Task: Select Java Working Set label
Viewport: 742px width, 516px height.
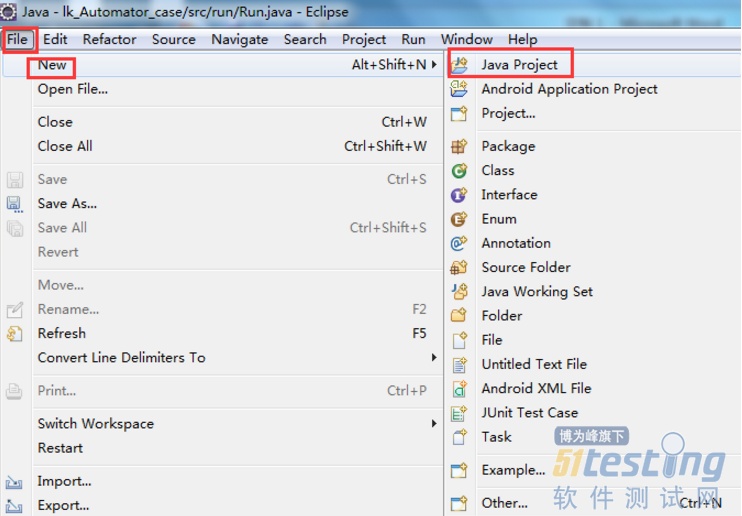Action: point(537,292)
